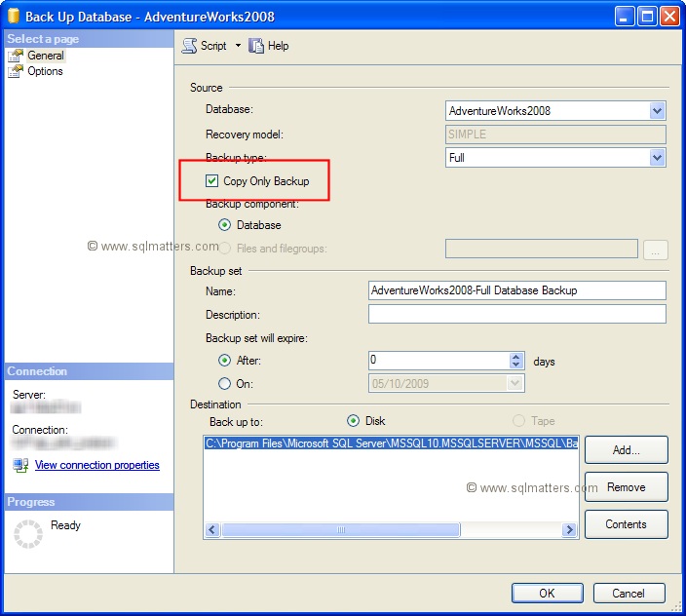
Task: Click the Contents button
Action: click(x=626, y=524)
